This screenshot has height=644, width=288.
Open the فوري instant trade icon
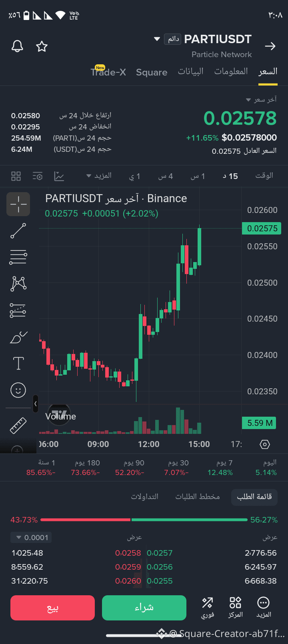coord(208,608)
